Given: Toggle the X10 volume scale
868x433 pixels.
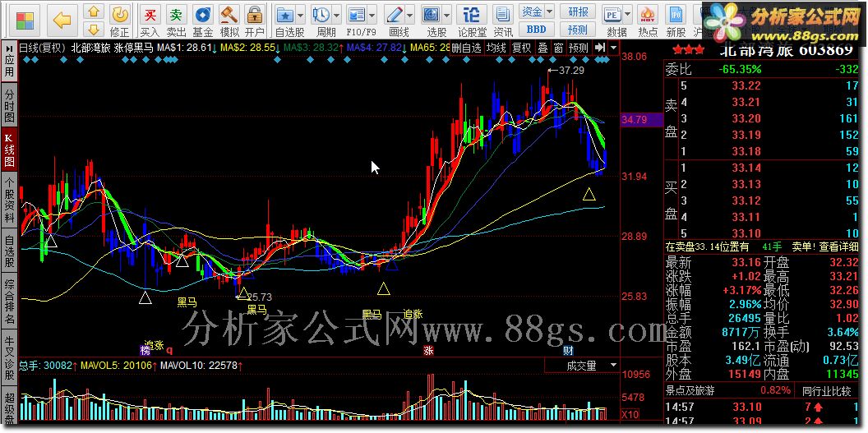Looking at the screenshot, I should [630, 414].
